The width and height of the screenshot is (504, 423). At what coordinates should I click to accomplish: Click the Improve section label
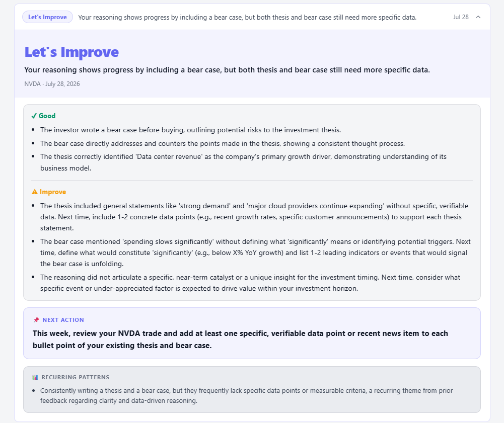pos(53,192)
